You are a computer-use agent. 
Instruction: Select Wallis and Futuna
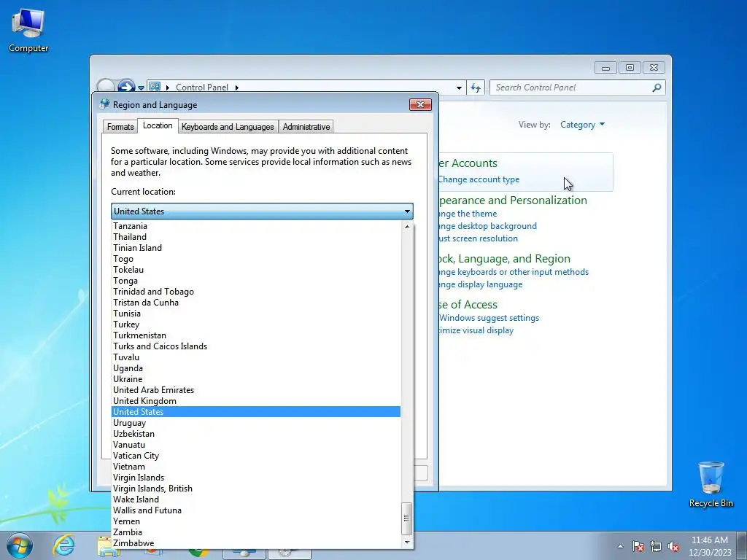[x=256, y=510]
